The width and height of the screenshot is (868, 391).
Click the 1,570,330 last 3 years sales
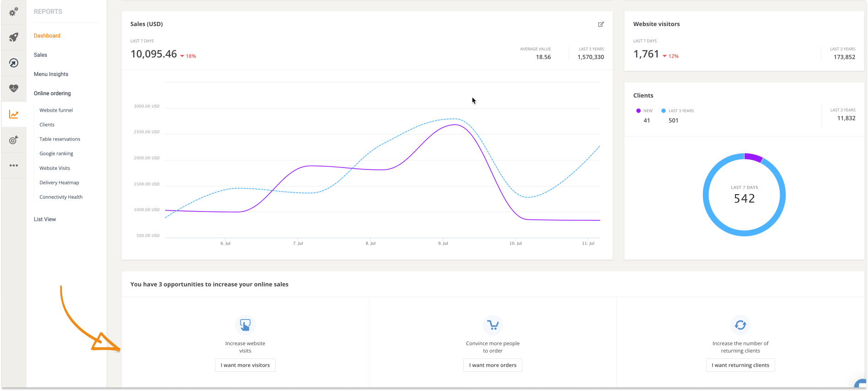[591, 57]
